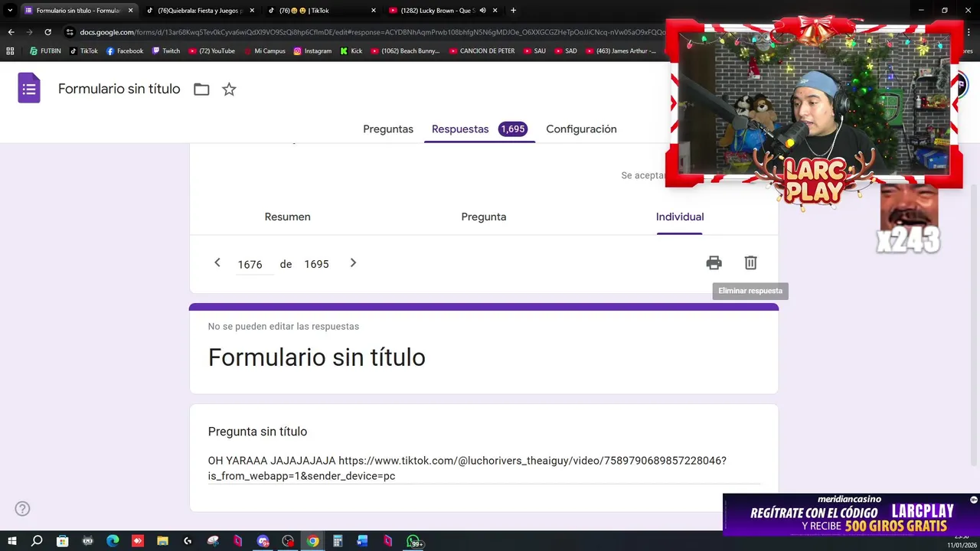
Task: Switch to the (76) TikTok browser tab
Action: [322, 11]
